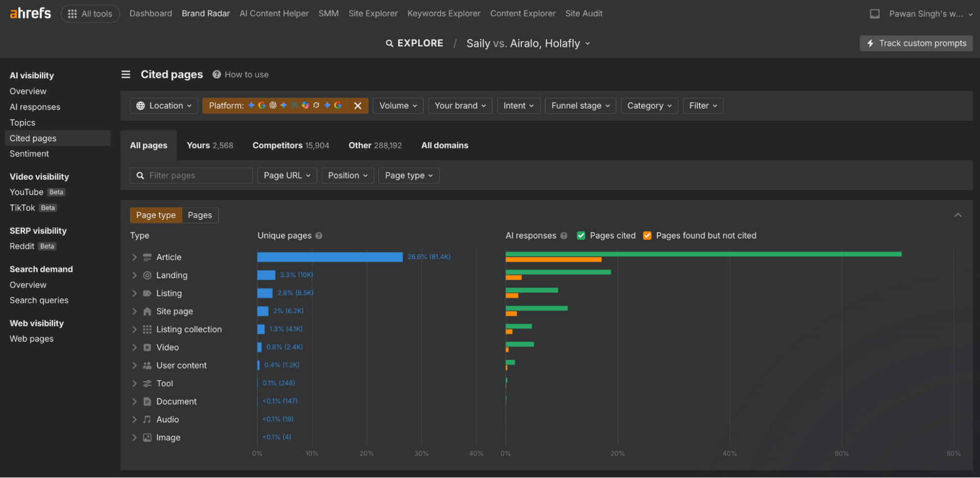This screenshot has width=980, height=478.
Task: Open the Funnel stage dropdown
Action: point(580,106)
